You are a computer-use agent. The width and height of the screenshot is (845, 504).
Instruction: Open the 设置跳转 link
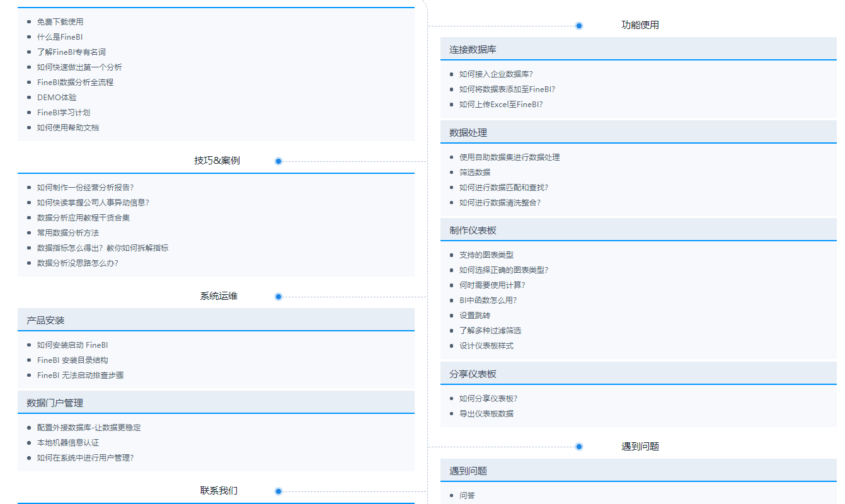[474, 316]
